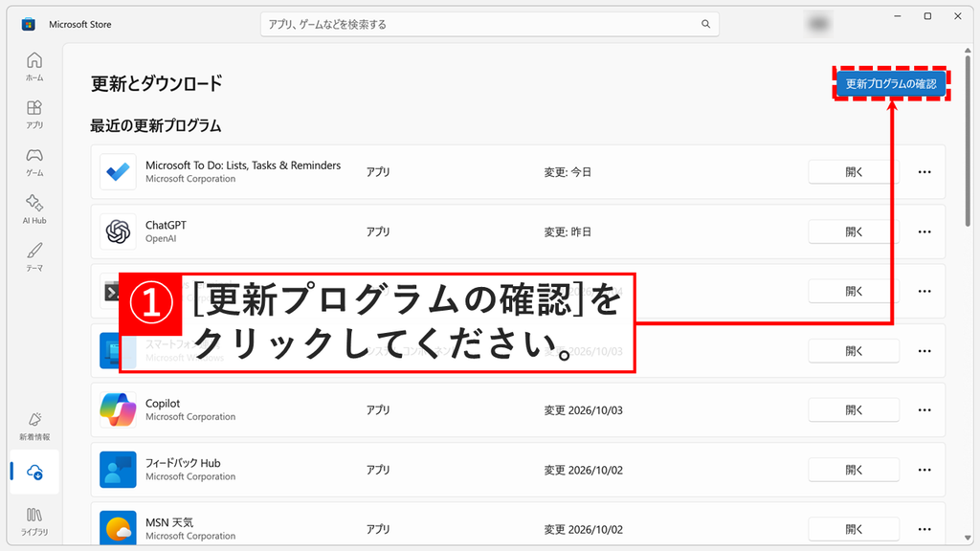Open Microsoft To Do with 開く button

(854, 172)
